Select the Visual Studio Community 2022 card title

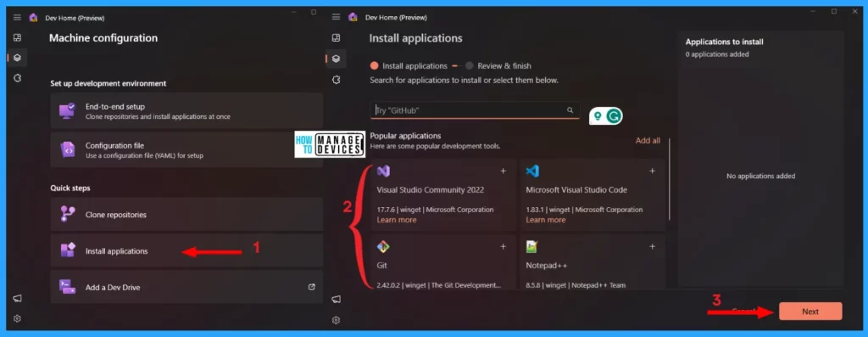click(431, 190)
